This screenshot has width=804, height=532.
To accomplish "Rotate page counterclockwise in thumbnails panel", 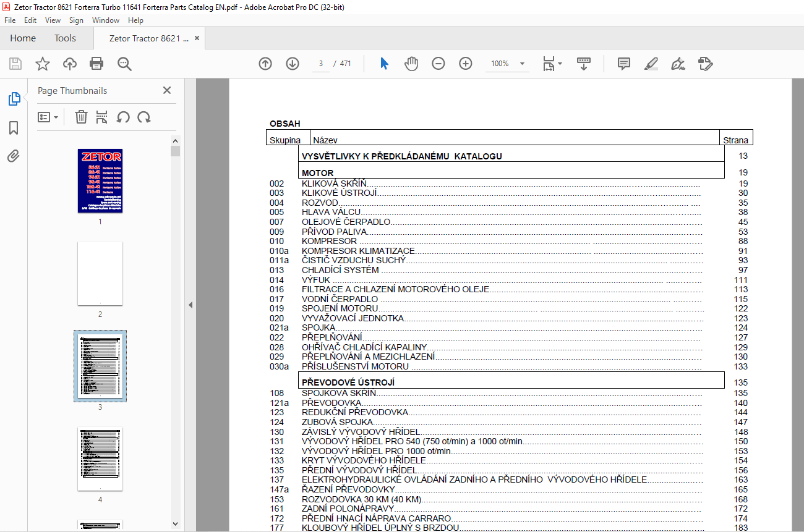I will [123, 117].
